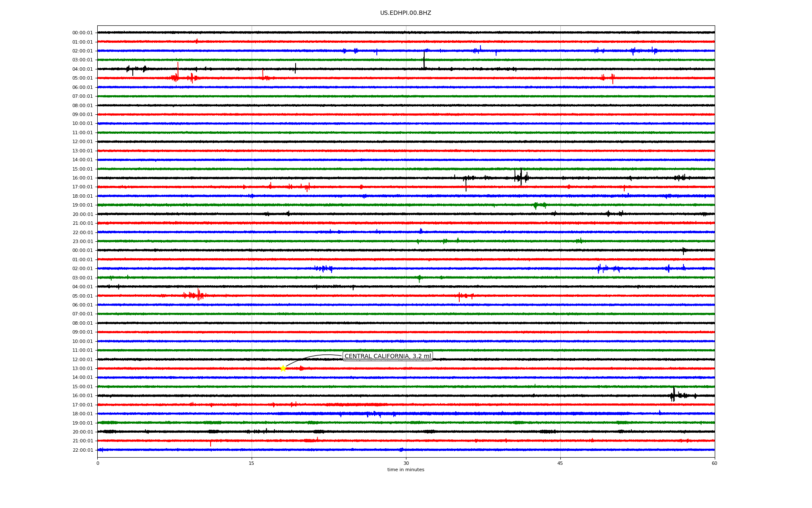Image resolution: width=812 pixels, height=508 pixels.
Task: Click the 'time in minutes' axis label
Action: pos(405,470)
